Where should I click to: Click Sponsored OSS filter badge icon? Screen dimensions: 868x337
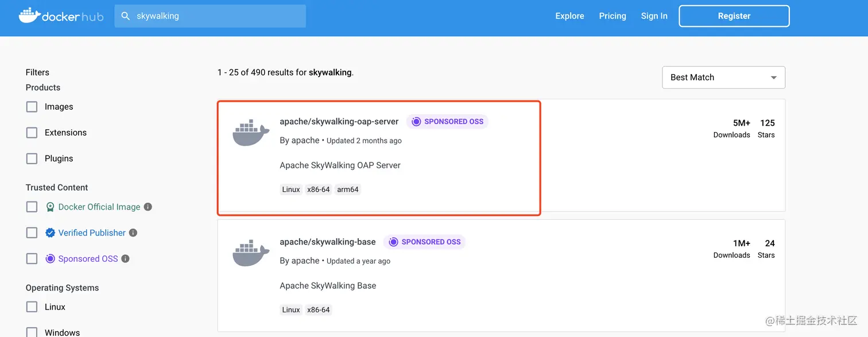coord(51,258)
